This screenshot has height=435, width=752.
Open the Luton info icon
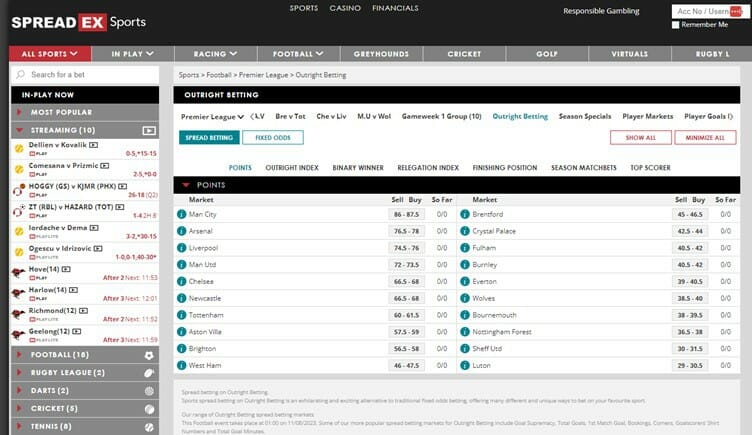click(465, 365)
